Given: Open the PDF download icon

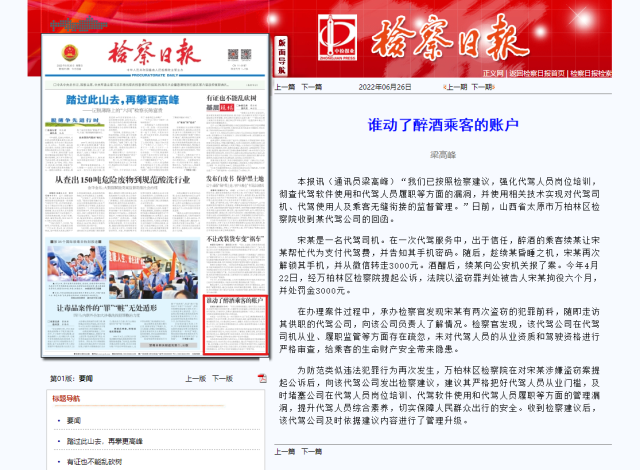Looking at the screenshot, I should 262,378.
